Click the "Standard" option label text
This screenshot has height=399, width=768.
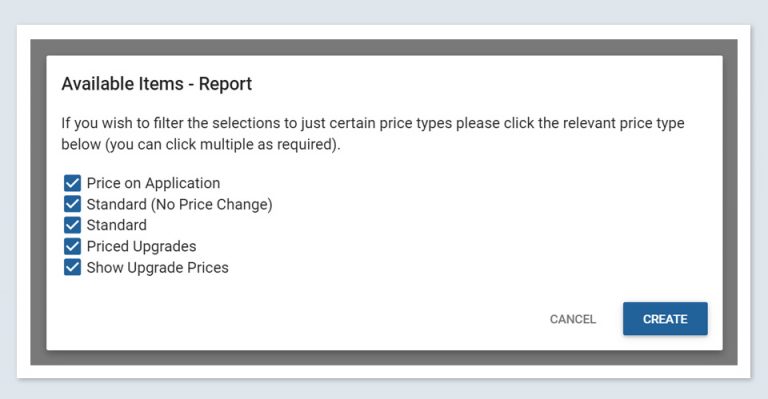coord(117,225)
